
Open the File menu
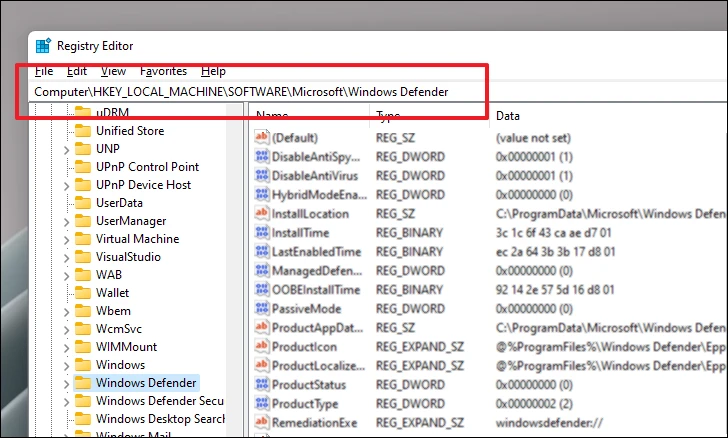coord(44,71)
